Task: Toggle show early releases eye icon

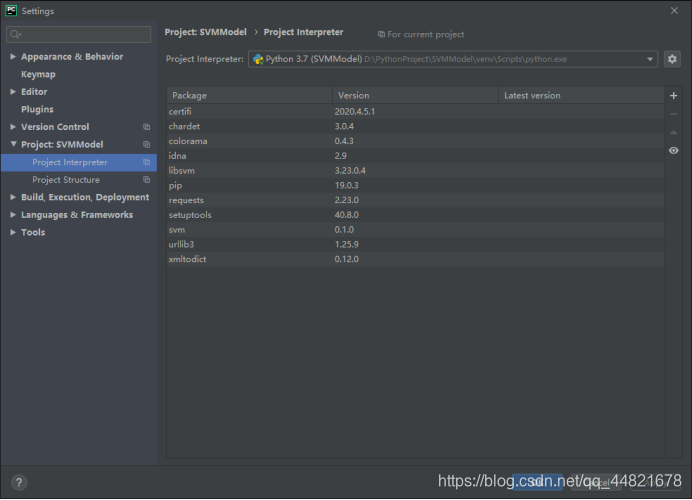Action: [x=673, y=150]
